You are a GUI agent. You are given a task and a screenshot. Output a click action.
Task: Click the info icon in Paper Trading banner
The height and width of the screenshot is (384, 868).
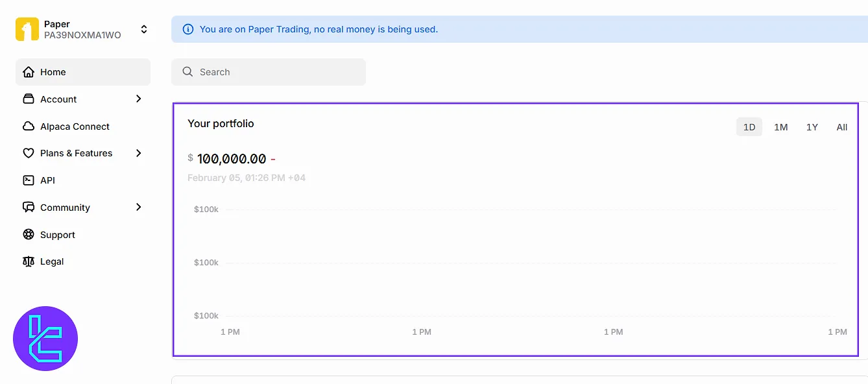188,29
